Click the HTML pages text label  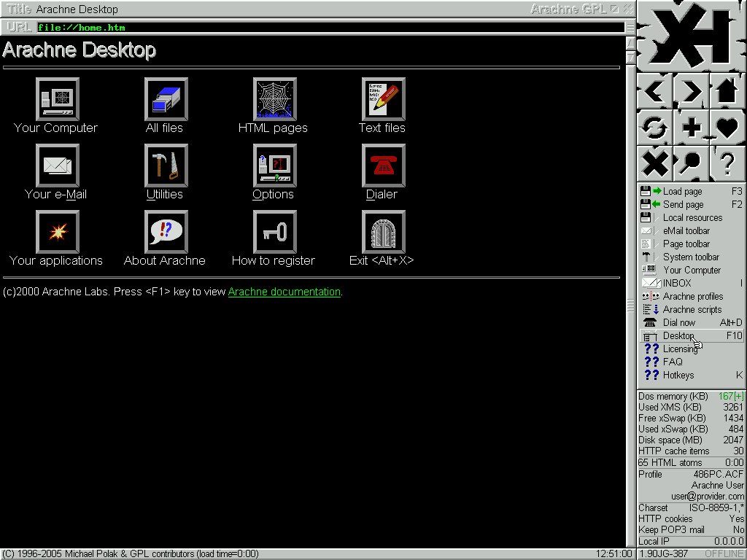(273, 128)
